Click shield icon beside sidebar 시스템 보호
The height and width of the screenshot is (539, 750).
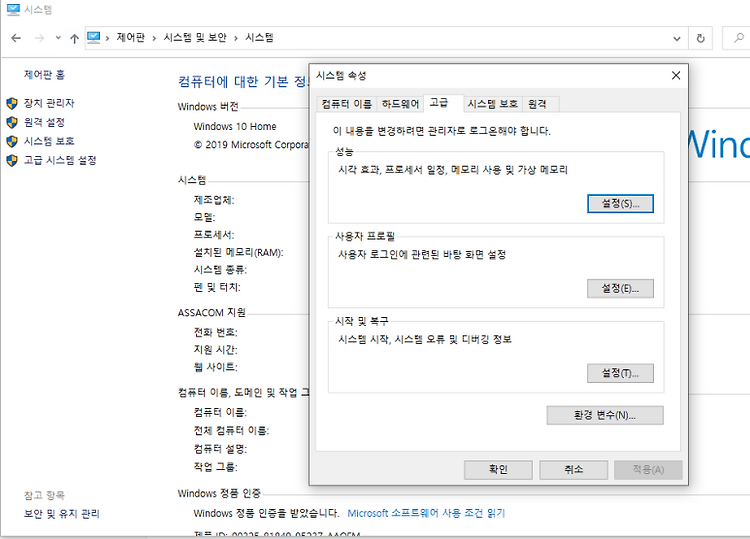[x=12, y=142]
